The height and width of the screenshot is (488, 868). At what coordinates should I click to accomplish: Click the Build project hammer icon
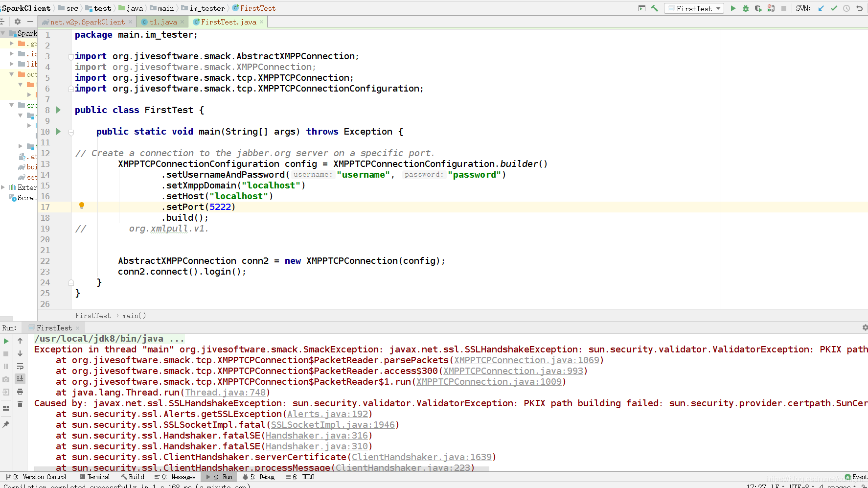pyautogui.click(x=654, y=8)
